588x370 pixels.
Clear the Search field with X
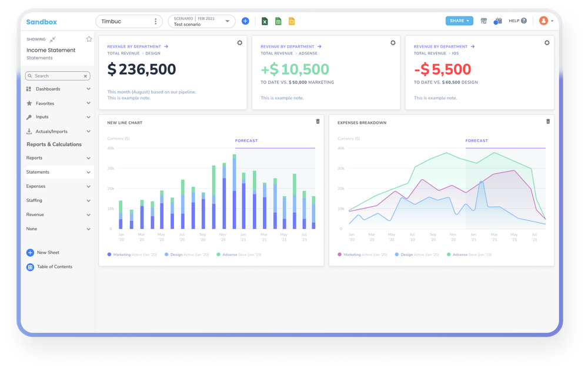(85, 76)
